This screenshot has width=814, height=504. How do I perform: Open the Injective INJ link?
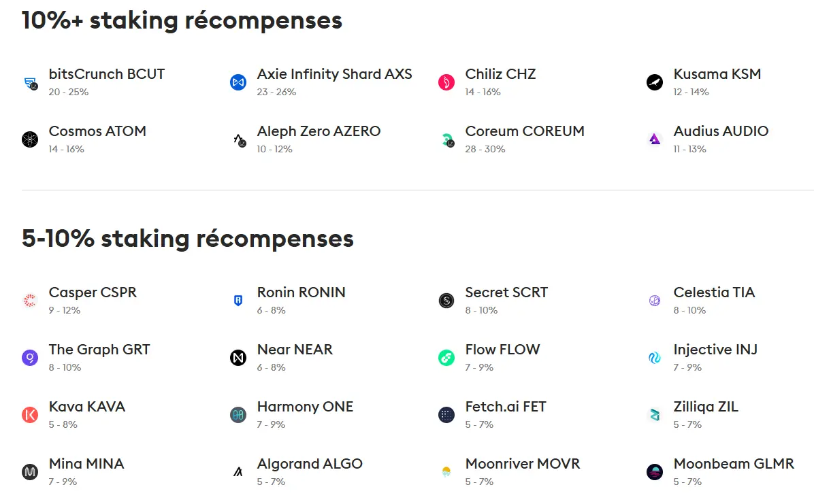tap(715, 350)
